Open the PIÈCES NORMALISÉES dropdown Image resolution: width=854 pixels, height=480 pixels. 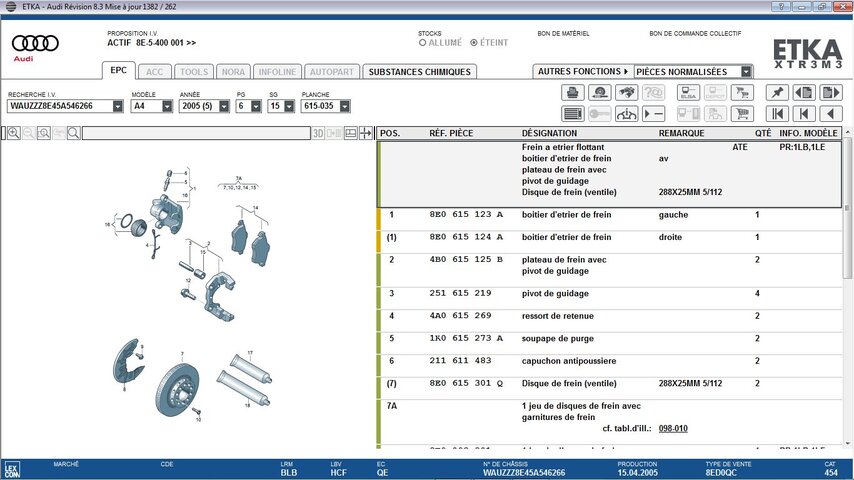(x=746, y=71)
